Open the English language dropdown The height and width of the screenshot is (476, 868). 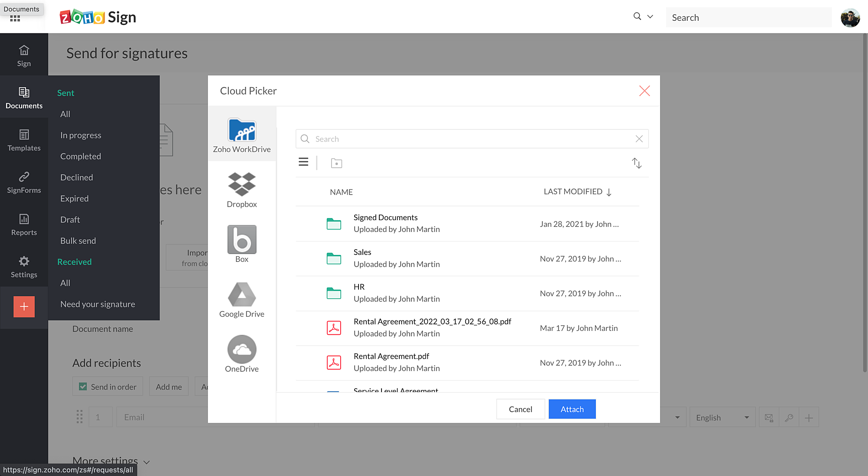pyautogui.click(x=723, y=417)
